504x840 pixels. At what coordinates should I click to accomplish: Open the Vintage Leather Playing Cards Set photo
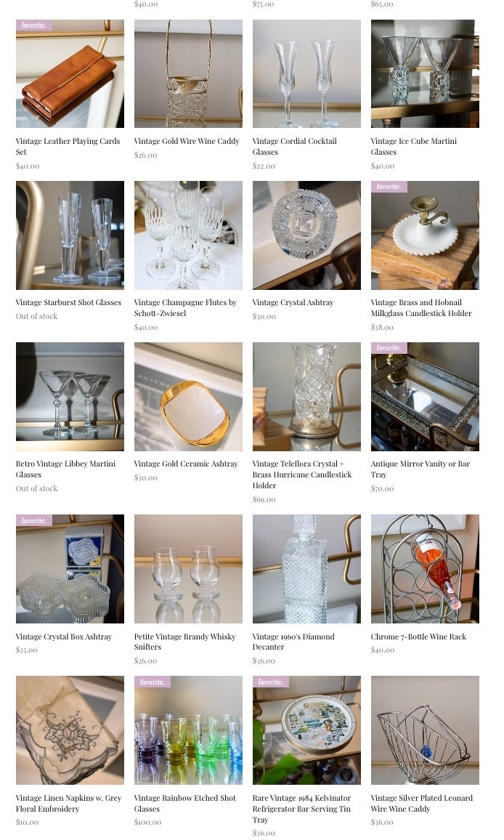click(70, 74)
